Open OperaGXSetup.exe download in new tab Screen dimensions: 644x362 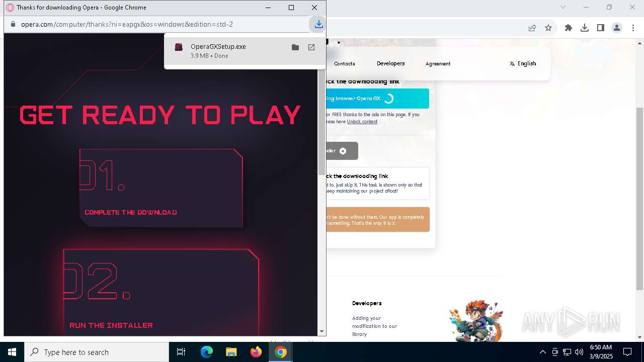click(x=311, y=47)
